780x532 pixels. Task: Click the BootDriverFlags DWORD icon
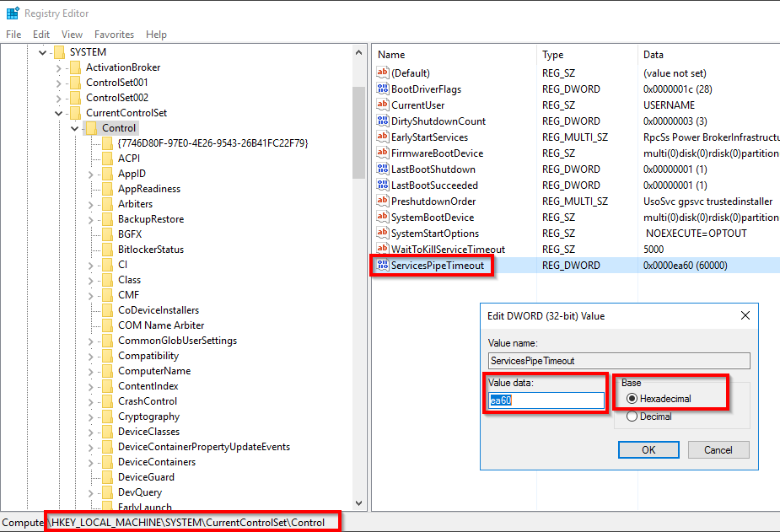383,89
